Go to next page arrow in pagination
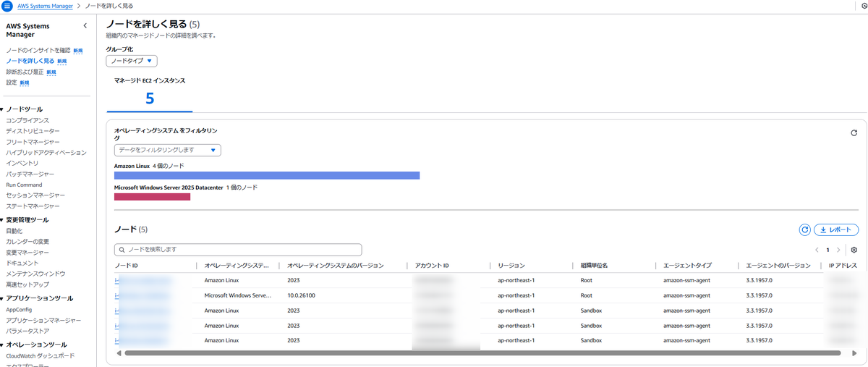The width and height of the screenshot is (868, 367). point(838,250)
